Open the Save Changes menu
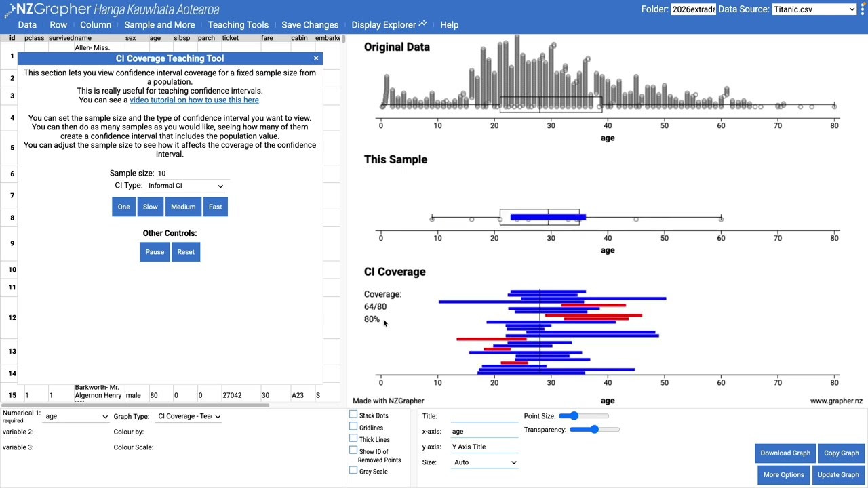This screenshot has height=488, width=868. [x=310, y=25]
